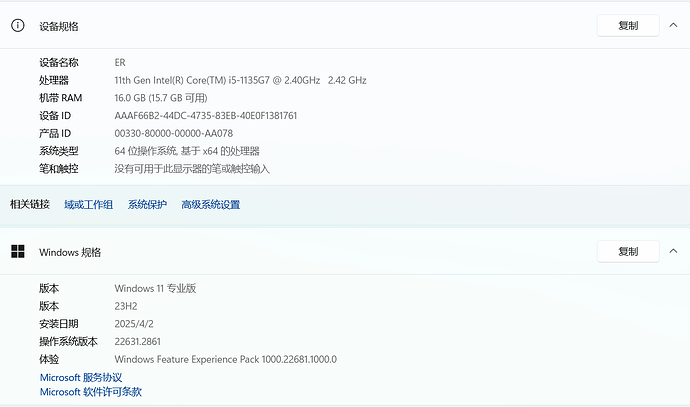Select the device name value ER

120,62
